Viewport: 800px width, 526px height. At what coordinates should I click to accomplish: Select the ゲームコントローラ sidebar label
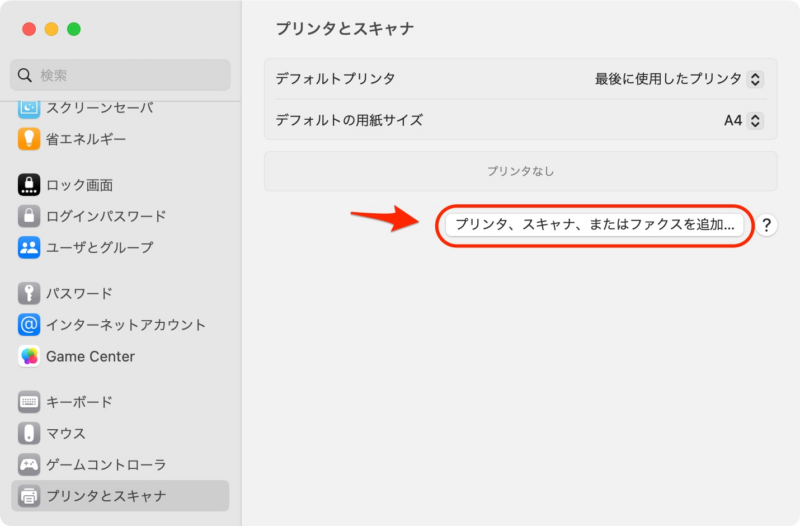point(106,464)
